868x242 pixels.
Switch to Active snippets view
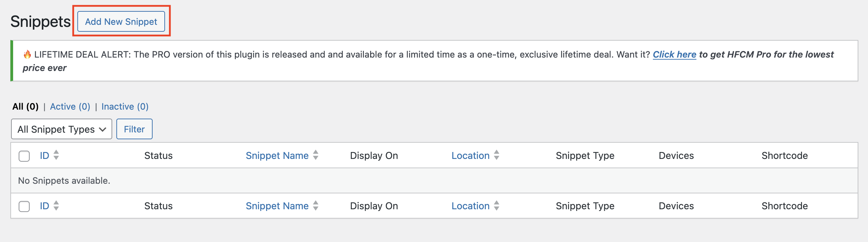pyautogui.click(x=70, y=107)
